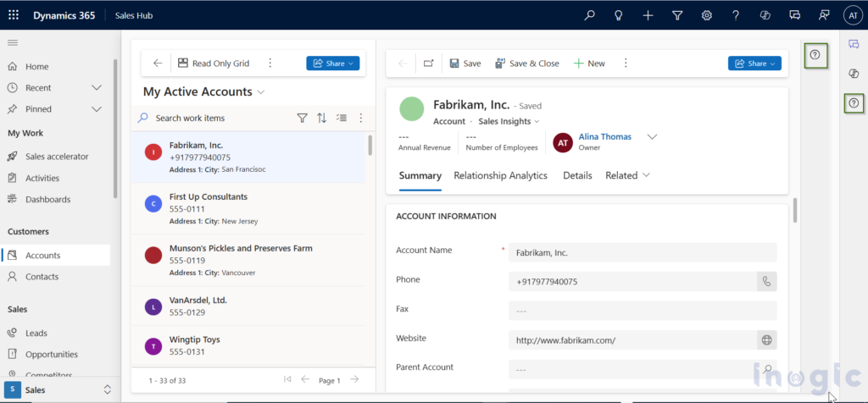The image size is (868, 403).
Task: Open global search magnifier in top bar
Action: (590, 15)
